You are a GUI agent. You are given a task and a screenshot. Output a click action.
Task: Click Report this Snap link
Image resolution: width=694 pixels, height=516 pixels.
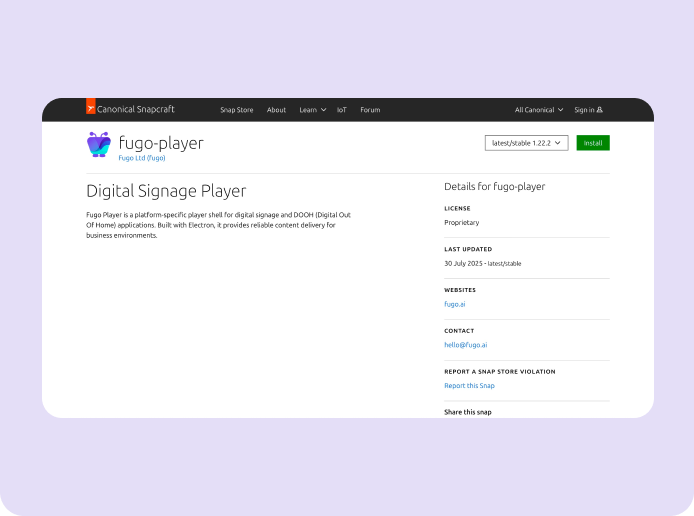coord(469,385)
